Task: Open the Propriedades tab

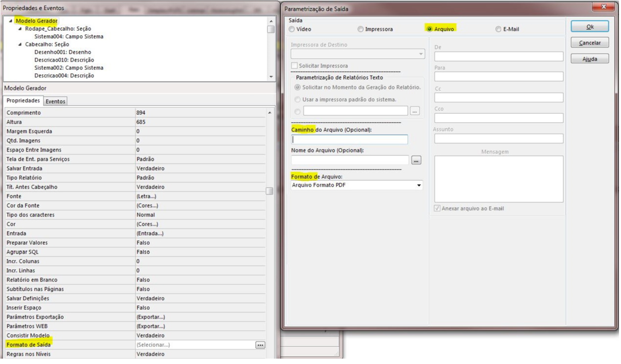Action: click(23, 101)
